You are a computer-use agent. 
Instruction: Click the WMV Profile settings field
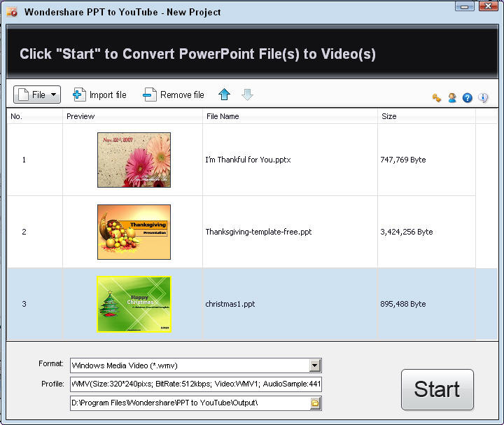pyautogui.click(x=196, y=384)
